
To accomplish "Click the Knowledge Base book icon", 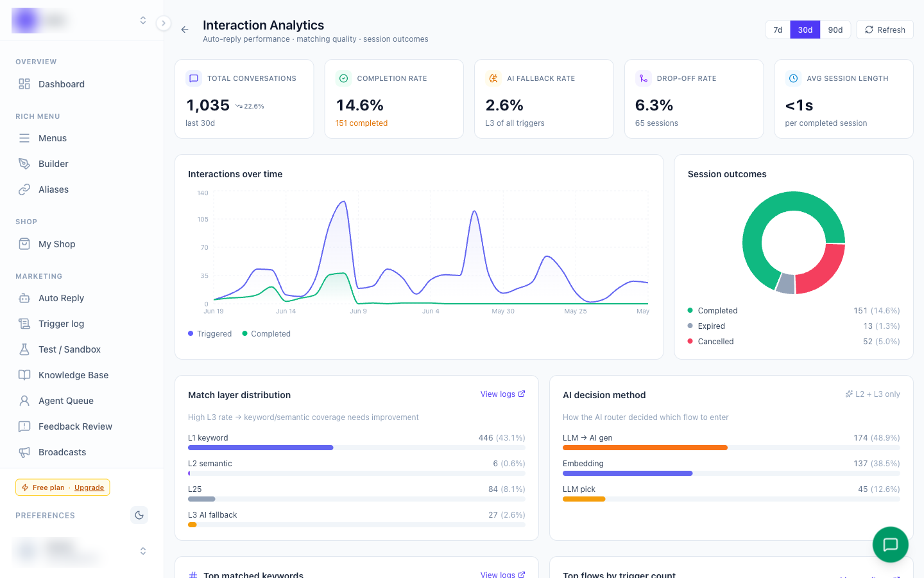I will pos(24,375).
